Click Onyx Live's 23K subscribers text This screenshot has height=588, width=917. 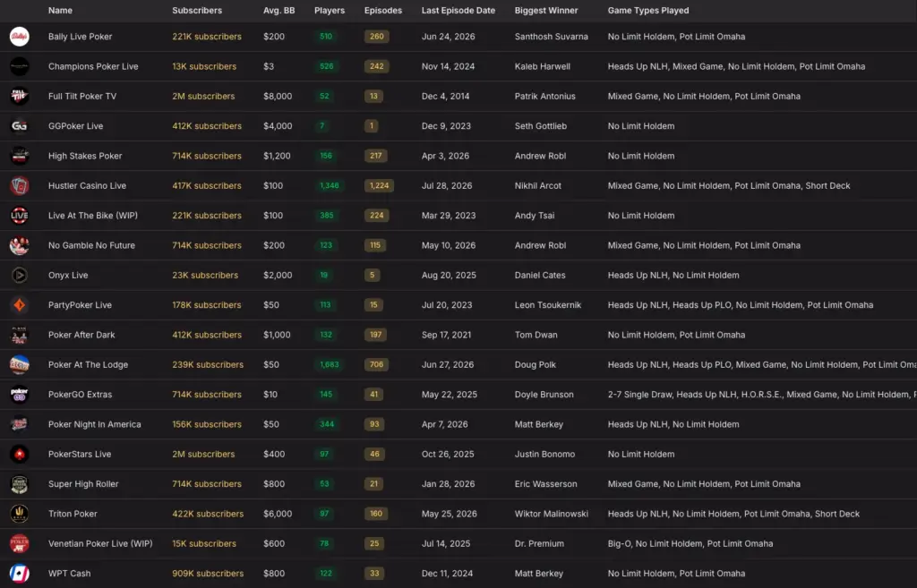pyautogui.click(x=205, y=275)
